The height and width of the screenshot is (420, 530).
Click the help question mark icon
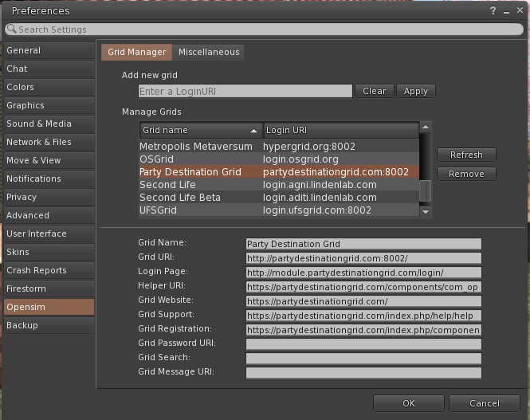click(493, 11)
